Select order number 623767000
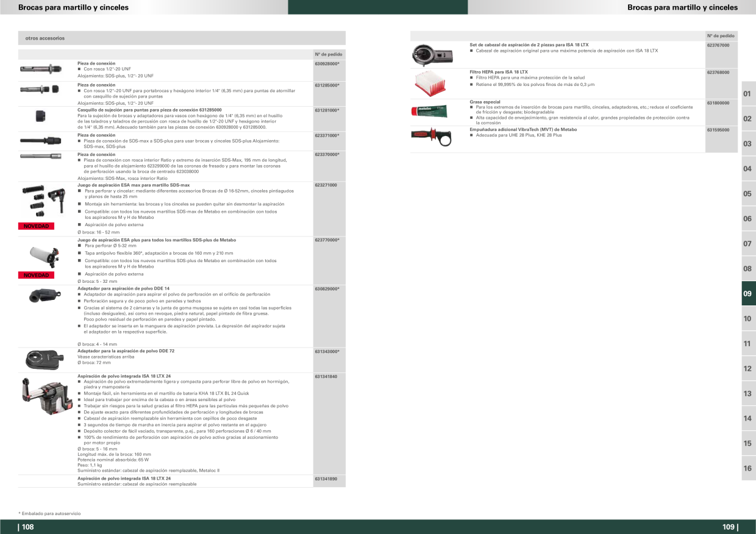 [718, 45]
